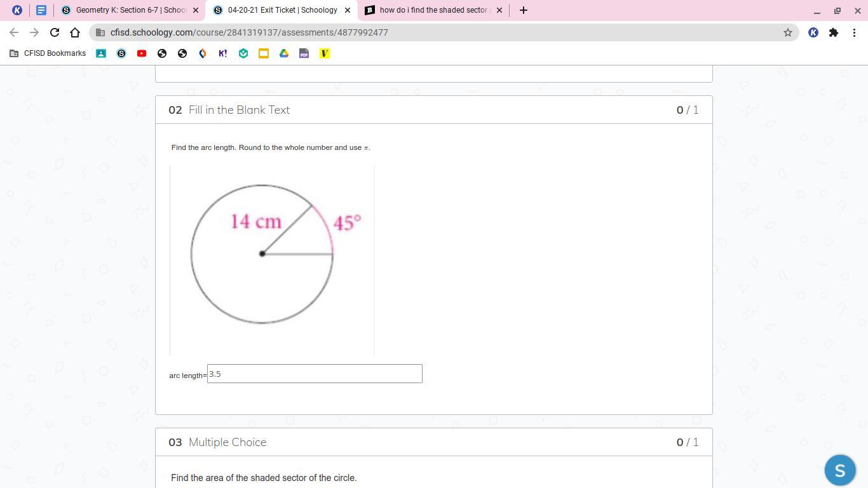Open the teal contact-card bookmark

click(x=101, y=53)
